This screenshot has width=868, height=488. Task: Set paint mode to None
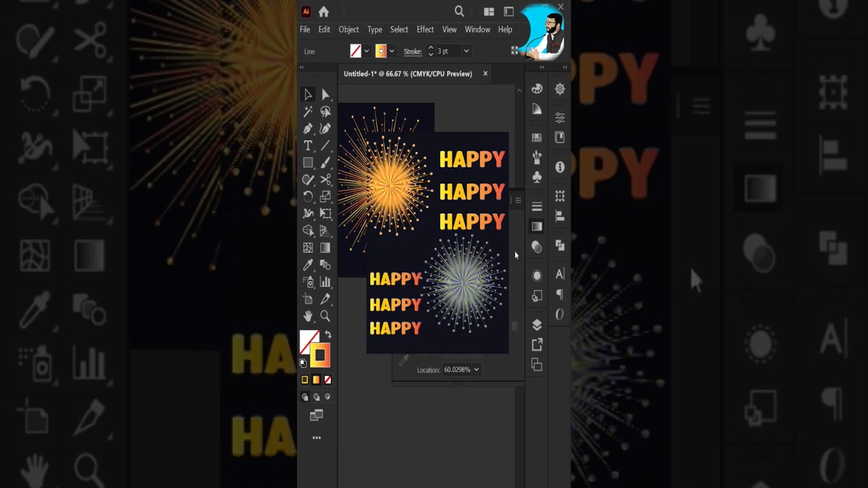point(328,380)
